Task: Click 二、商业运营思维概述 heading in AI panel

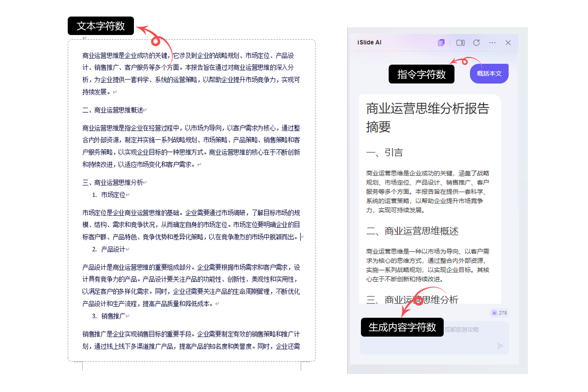Action: (412, 231)
